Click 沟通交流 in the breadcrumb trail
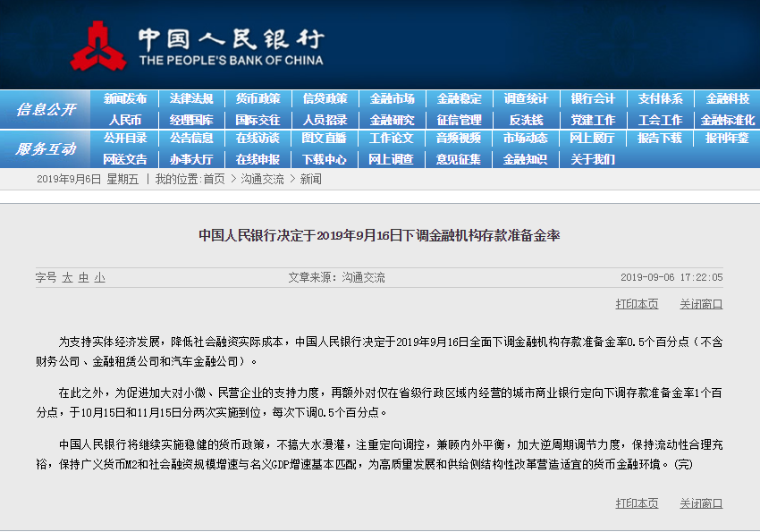The height and width of the screenshot is (532, 760). pyautogui.click(x=262, y=180)
